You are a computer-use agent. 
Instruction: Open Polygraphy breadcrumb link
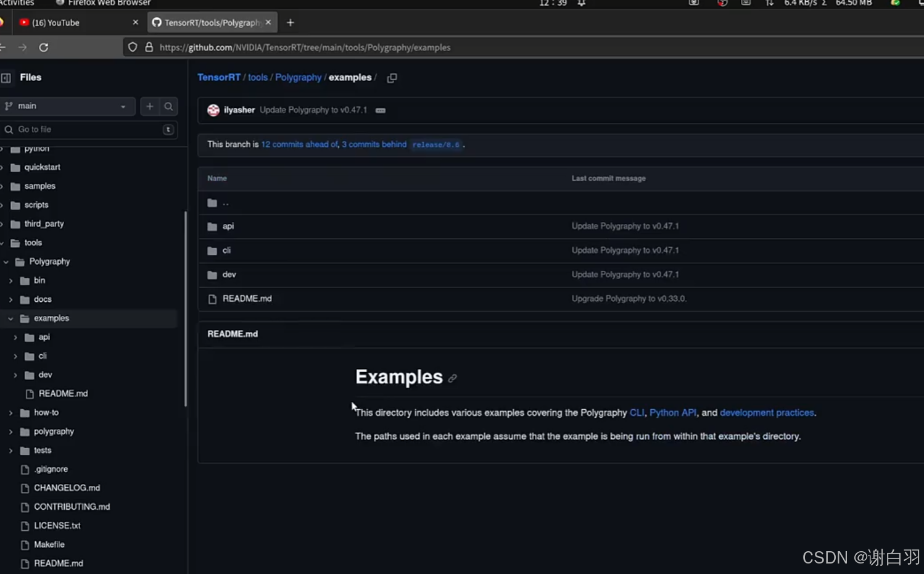pos(299,78)
